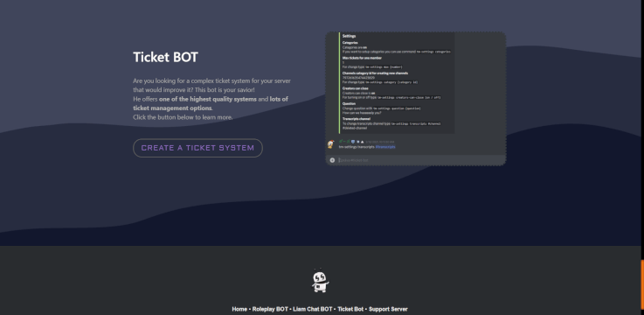Click the user avatar in Discord screenshot
The image size is (644, 315).
tap(330, 144)
